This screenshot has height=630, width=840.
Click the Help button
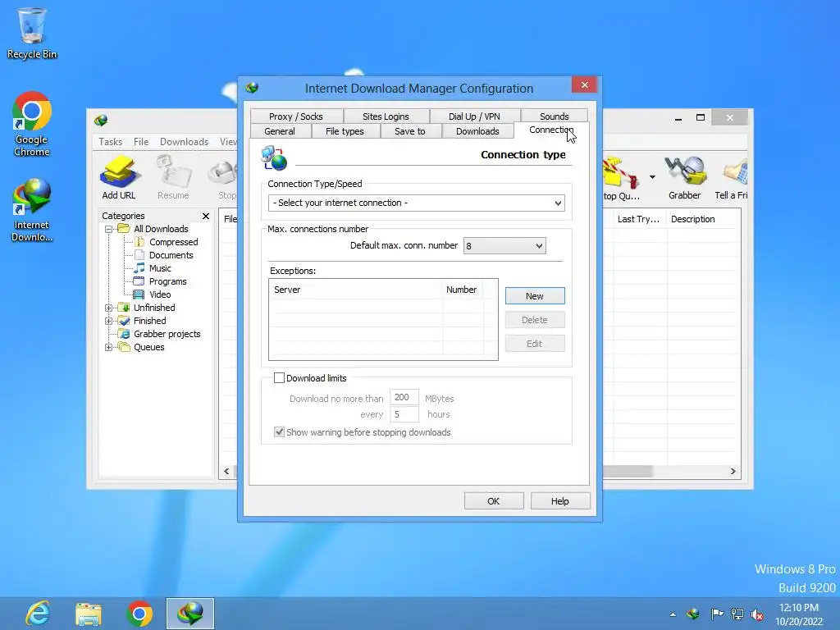tap(559, 501)
